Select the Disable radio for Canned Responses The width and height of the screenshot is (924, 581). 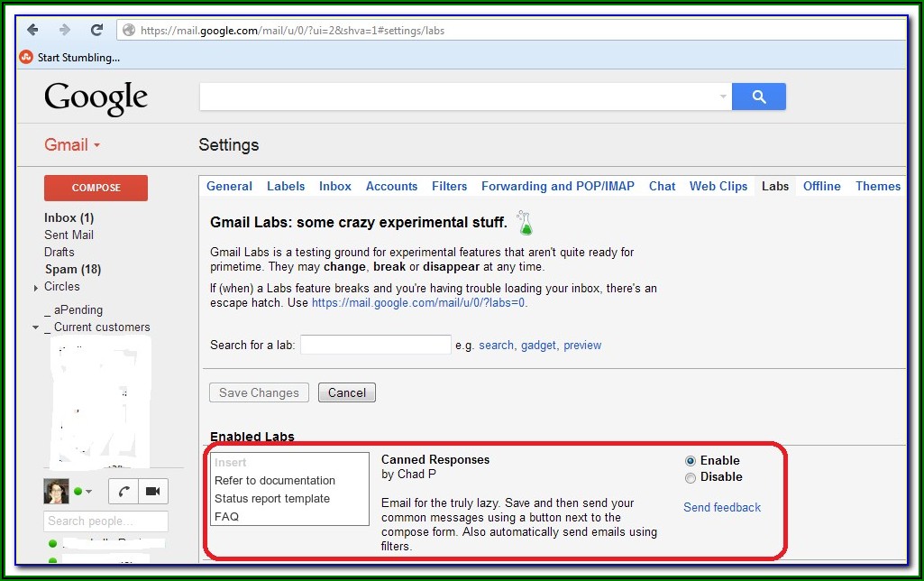tap(691, 477)
